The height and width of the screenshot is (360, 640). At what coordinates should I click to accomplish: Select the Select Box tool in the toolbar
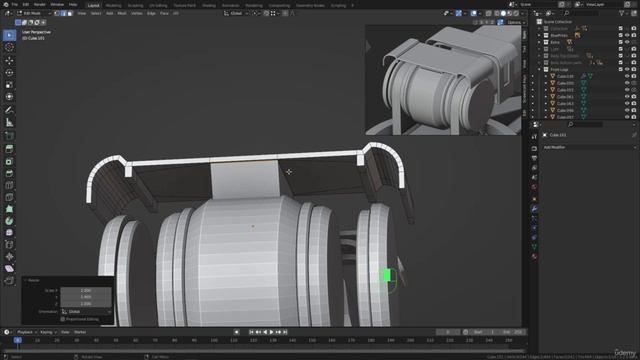pyautogui.click(x=9, y=35)
